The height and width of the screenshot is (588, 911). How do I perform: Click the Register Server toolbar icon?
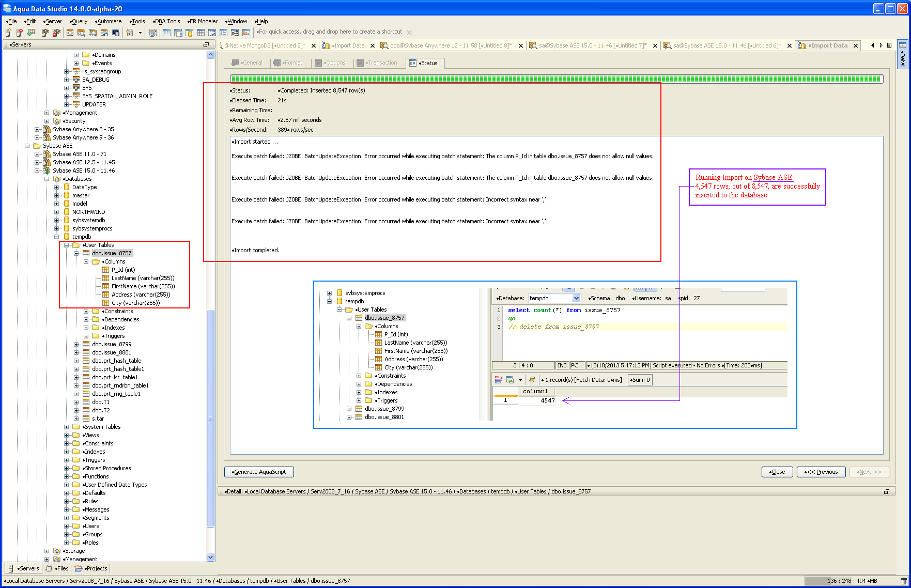pos(9,33)
